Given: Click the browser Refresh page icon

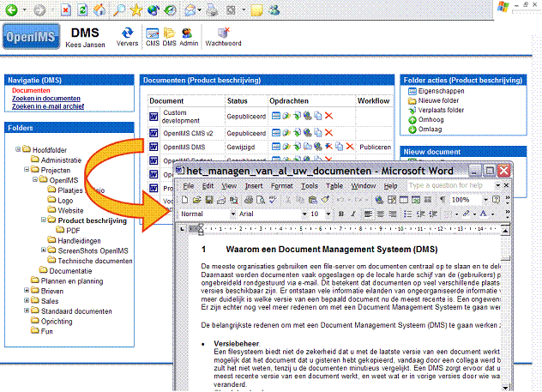Looking at the screenshot, I should point(82,10).
